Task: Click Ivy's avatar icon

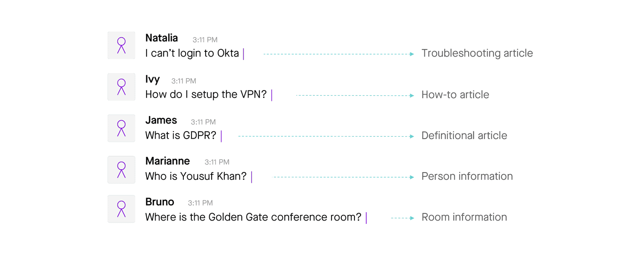Action: 121,87
